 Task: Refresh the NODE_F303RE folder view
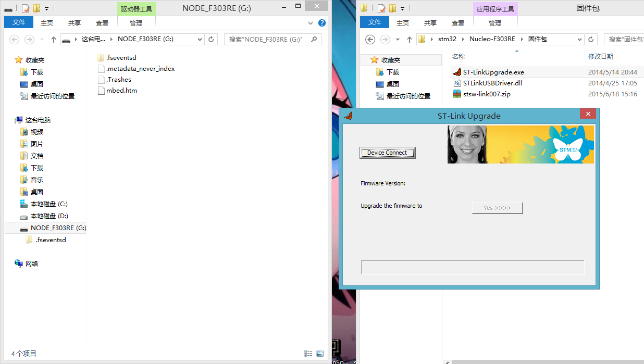(211, 39)
